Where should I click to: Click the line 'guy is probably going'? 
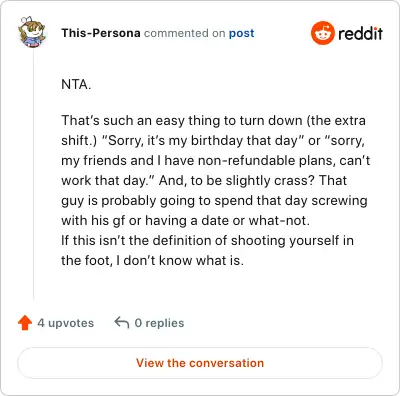[214, 200]
